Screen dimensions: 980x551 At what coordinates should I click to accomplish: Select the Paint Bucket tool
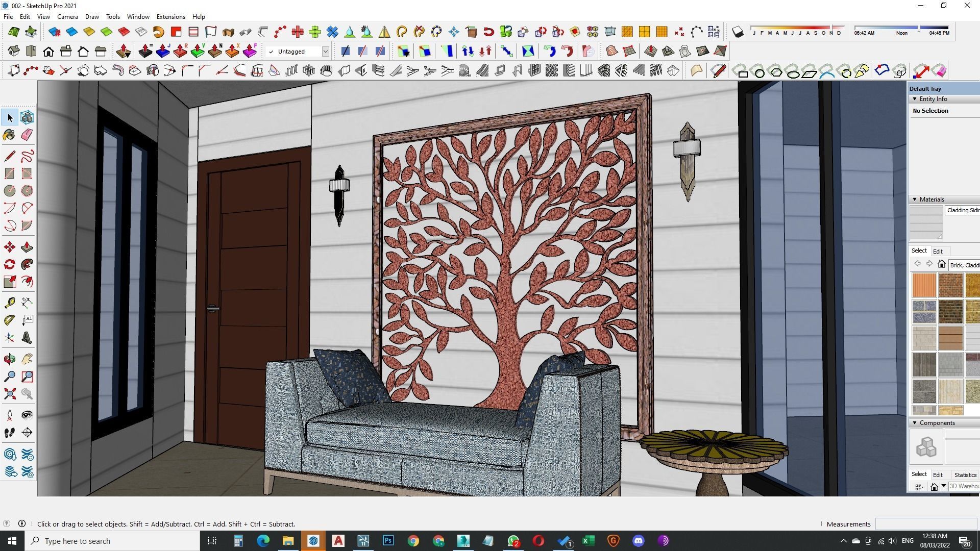pyautogui.click(x=9, y=135)
